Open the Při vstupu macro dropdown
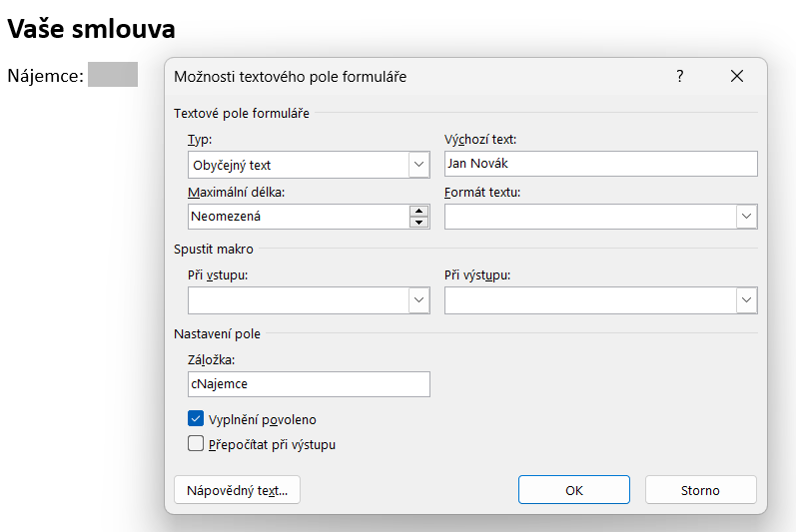The height and width of the screenshot is (532, 796). 418,300
